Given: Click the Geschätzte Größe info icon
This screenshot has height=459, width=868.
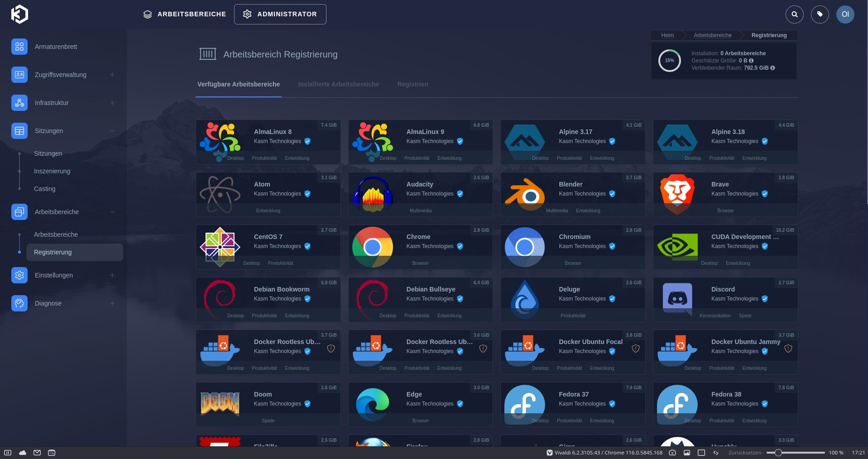Looking at the screenshot, I should pyautogui.click(x=751, y=61).
